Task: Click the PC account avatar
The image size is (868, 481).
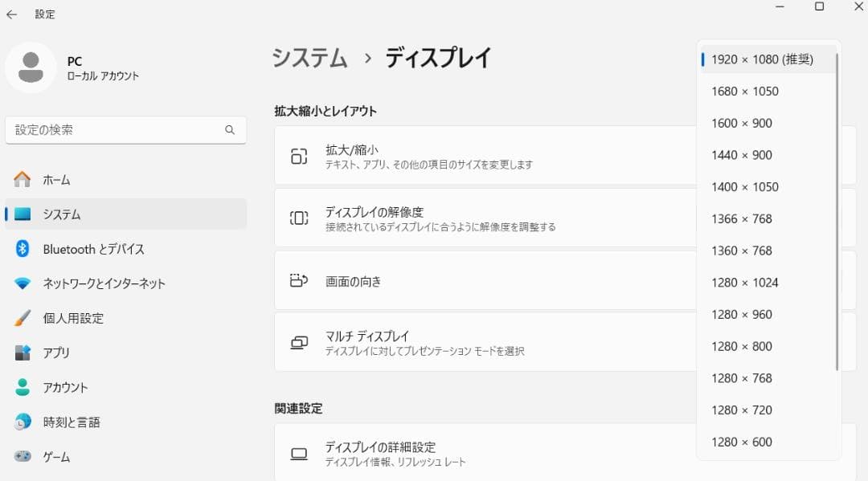Action: (x=31, y=68)
